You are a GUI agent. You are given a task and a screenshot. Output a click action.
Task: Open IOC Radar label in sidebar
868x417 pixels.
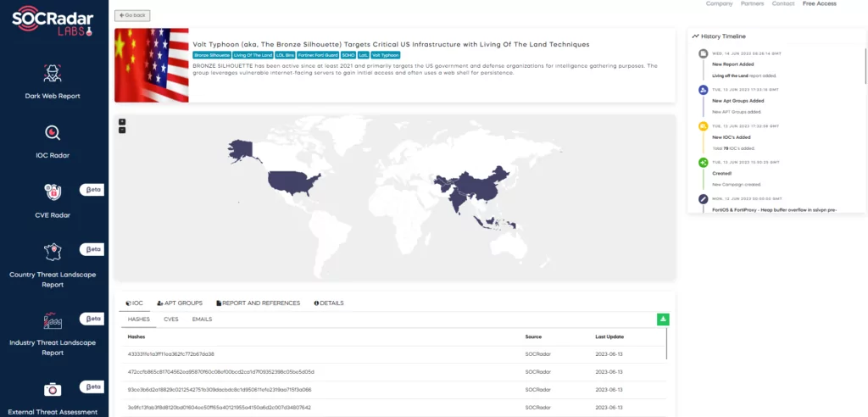tap(53, 156)
